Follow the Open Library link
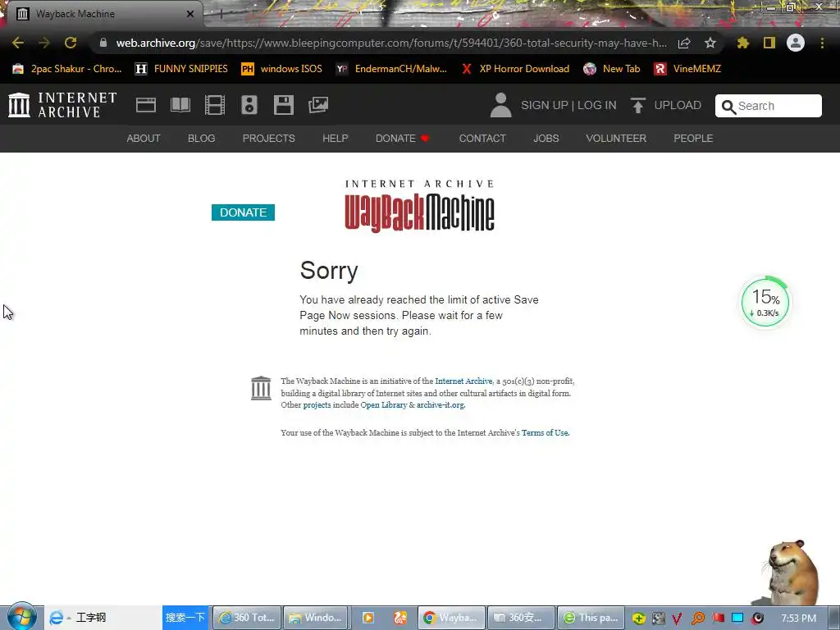 point(384,405)
